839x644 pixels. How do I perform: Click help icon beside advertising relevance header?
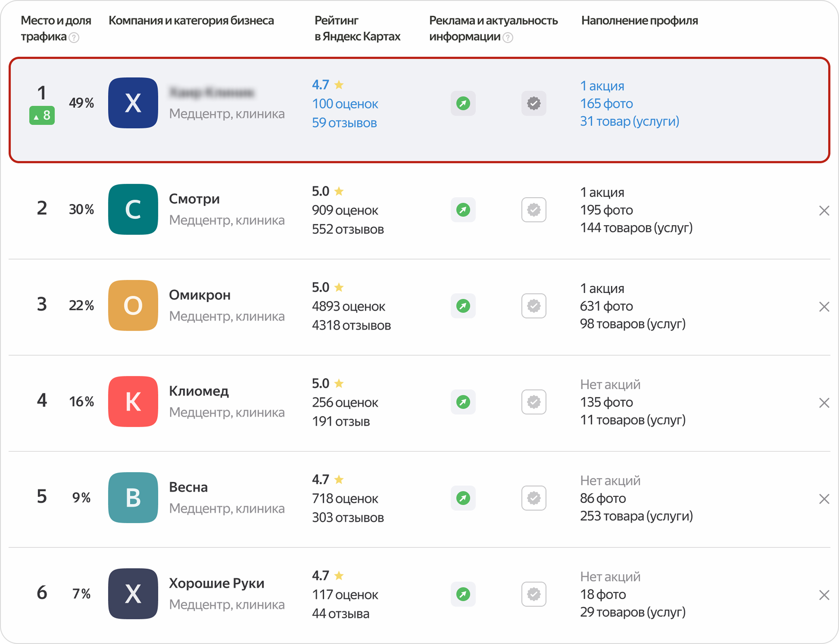coord(508,38)
